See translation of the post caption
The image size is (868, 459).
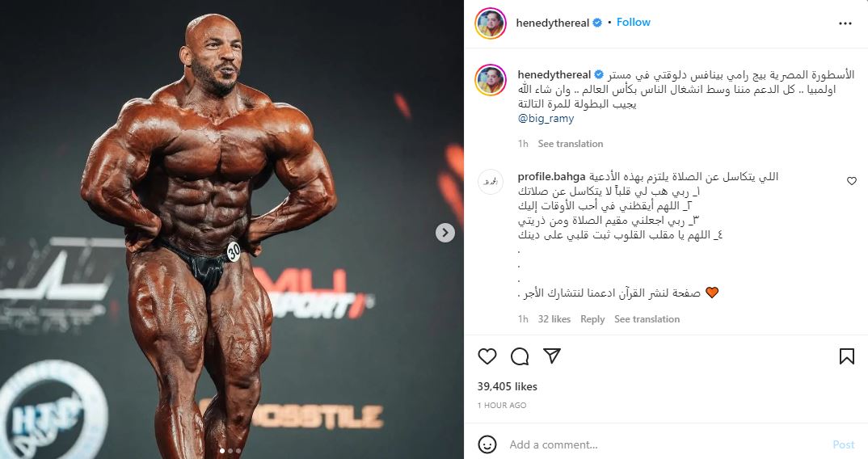(x=570, y=144)
